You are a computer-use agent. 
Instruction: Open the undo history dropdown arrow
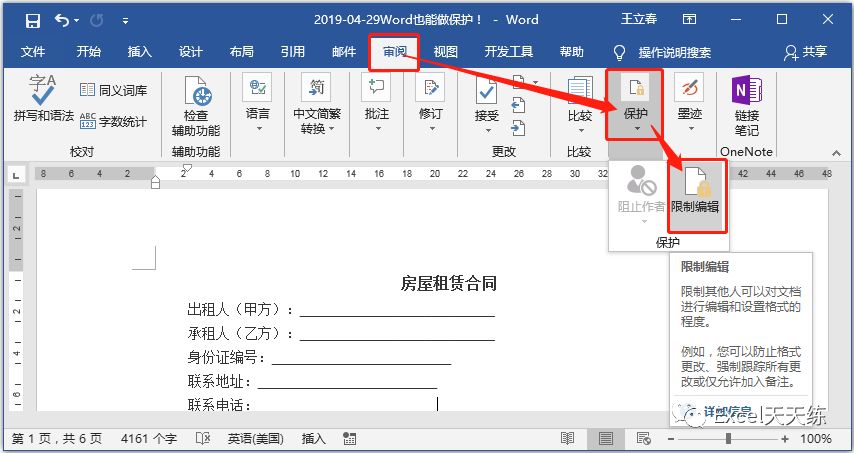76,21
